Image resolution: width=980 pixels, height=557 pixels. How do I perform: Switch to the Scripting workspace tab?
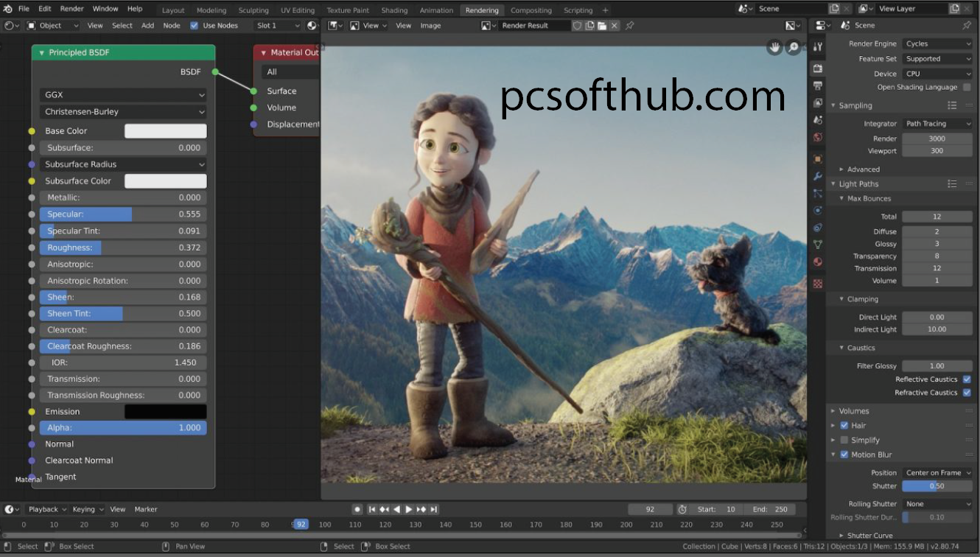click(578, 10)
